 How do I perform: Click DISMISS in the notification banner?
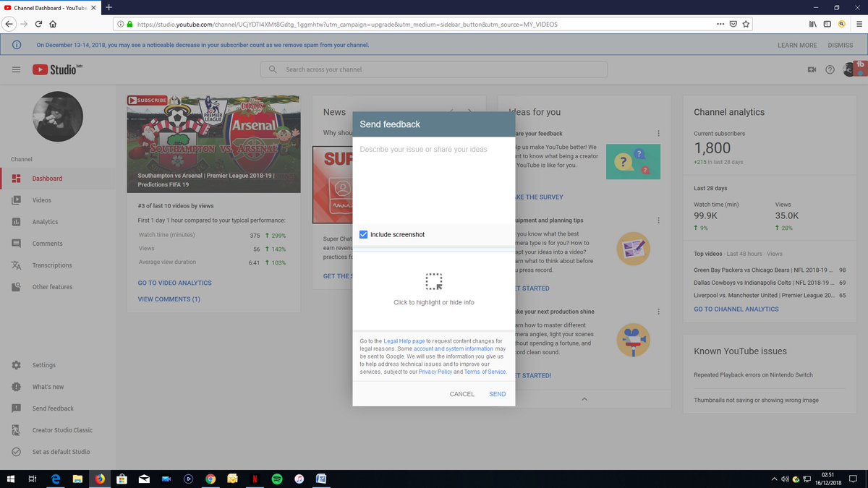pyautogui.click(x=841, y=45)
